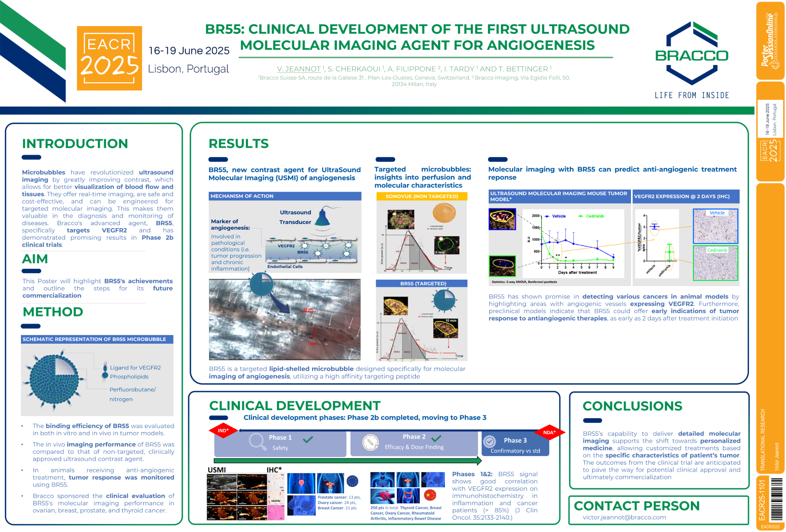This screenshot has height=532, width=786.
Task: Select the RESULTS heading
Action: pos(238,144)
